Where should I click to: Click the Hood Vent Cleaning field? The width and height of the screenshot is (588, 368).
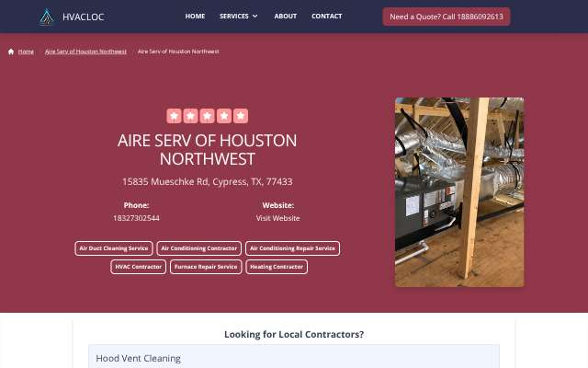[x=294, y=358]
